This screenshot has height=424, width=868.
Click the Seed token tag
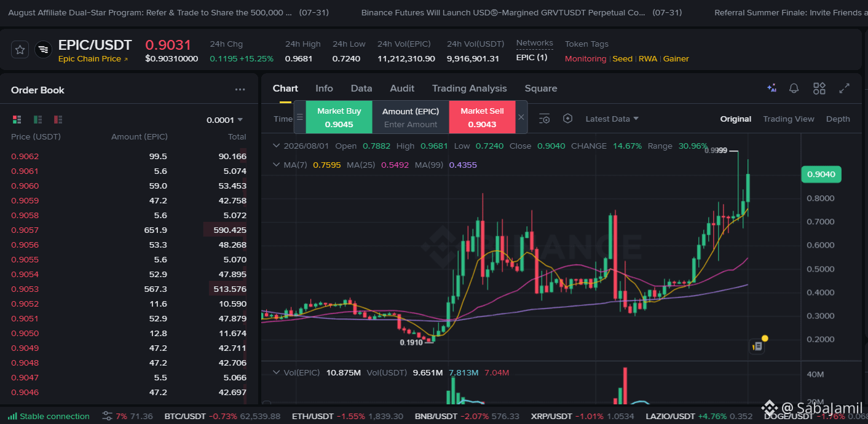(622, 59)
